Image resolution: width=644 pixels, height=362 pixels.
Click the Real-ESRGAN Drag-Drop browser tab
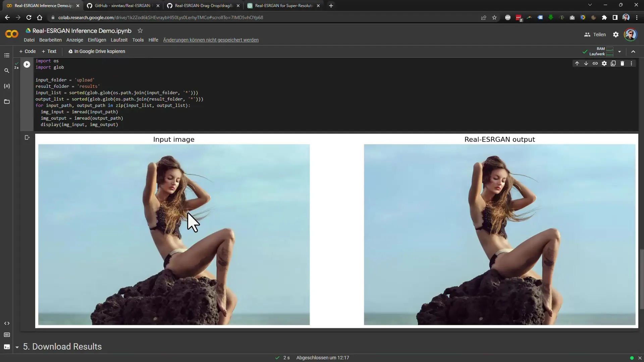[x=204, y=5]
